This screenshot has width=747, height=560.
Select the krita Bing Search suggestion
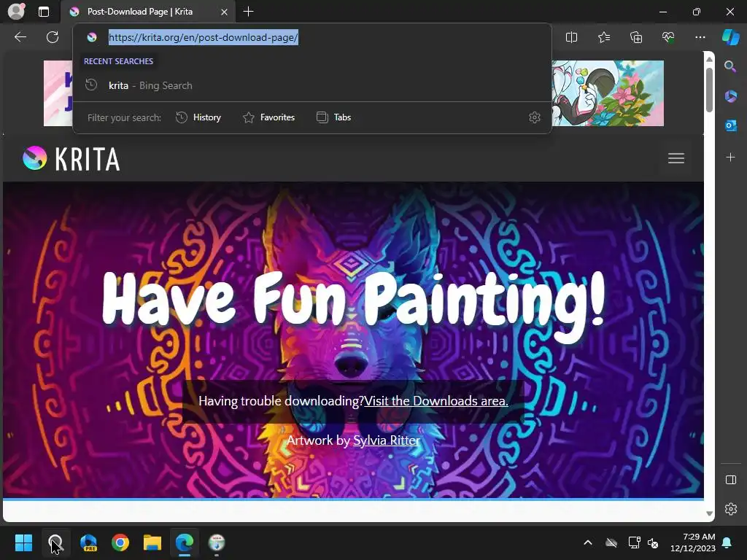(x=312, y=86)
